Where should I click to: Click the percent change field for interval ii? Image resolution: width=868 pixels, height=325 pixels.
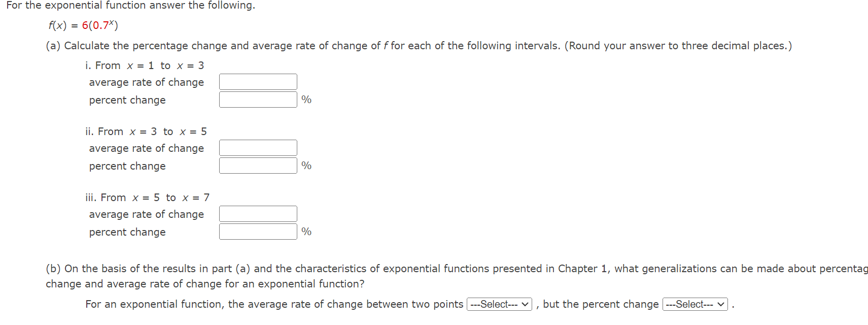(258, 165)
